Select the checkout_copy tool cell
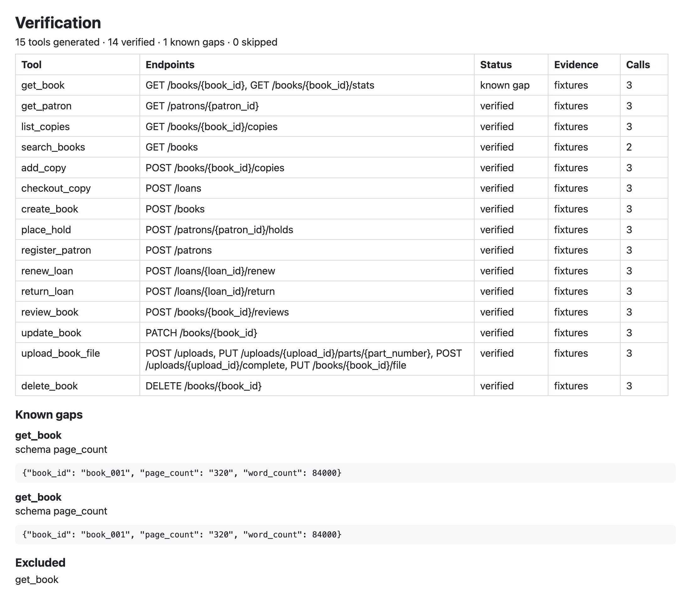Viewport: 691px width, 616px height. click(x=78, y=188)
